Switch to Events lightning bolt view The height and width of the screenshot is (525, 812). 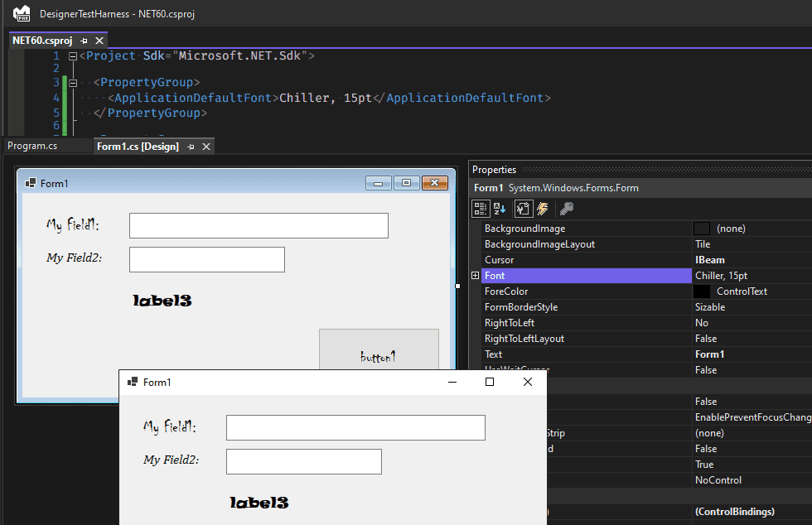point(543,209)
